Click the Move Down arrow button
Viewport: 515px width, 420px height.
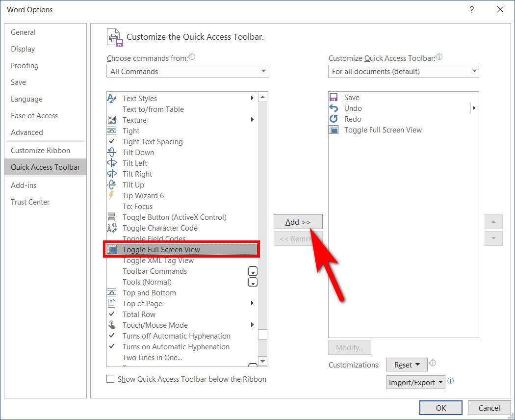(x=493, y=238)
